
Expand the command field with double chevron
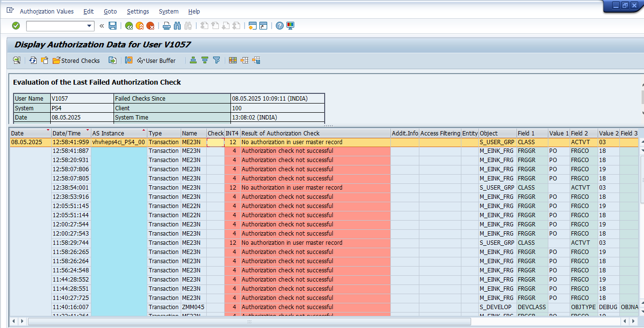pos(102,26)
